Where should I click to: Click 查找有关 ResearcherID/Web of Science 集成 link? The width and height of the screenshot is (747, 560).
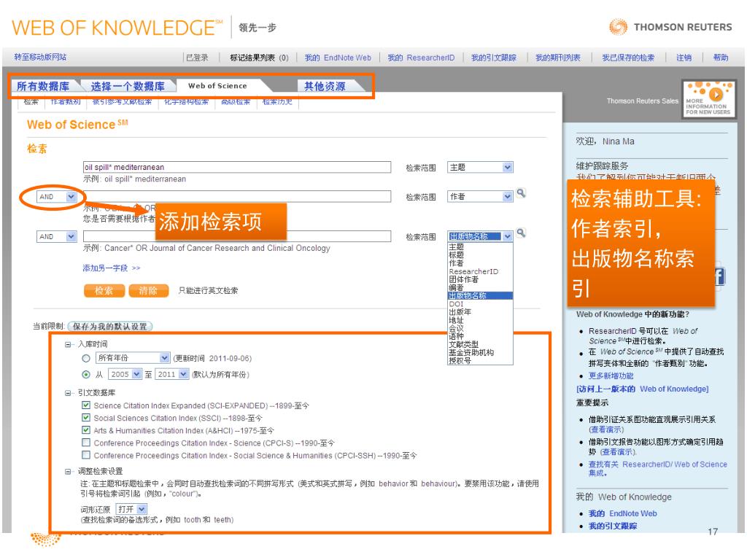click(658, 469)
